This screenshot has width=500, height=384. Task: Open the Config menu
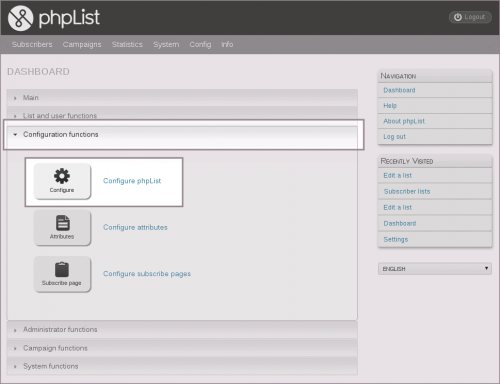point(200,44)
